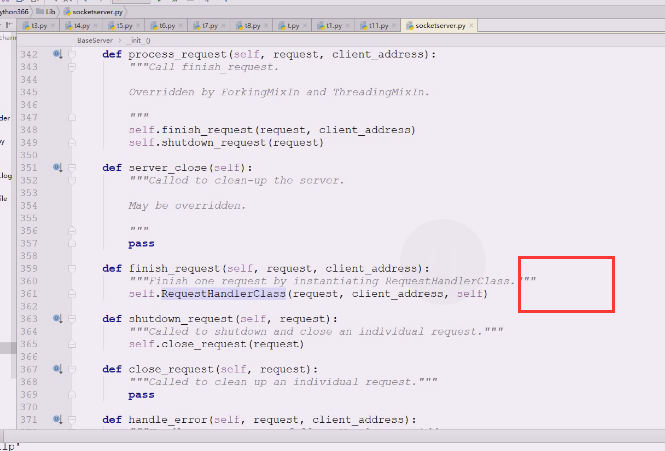Close the t3.py tab
The height and width of the screenshot is (451, 665).
point(53,26)
